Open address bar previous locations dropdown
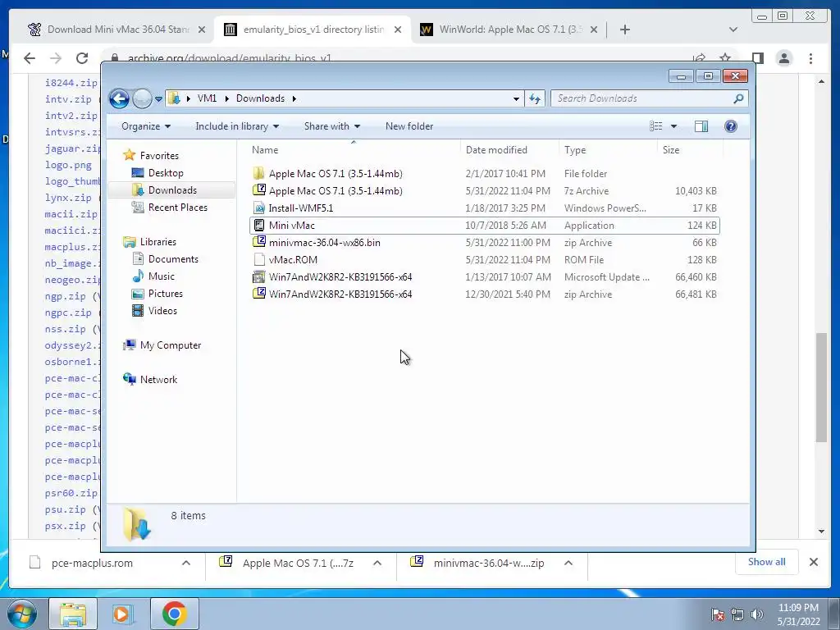The width and height of the screenshot is (840, 630). (516, 99)
